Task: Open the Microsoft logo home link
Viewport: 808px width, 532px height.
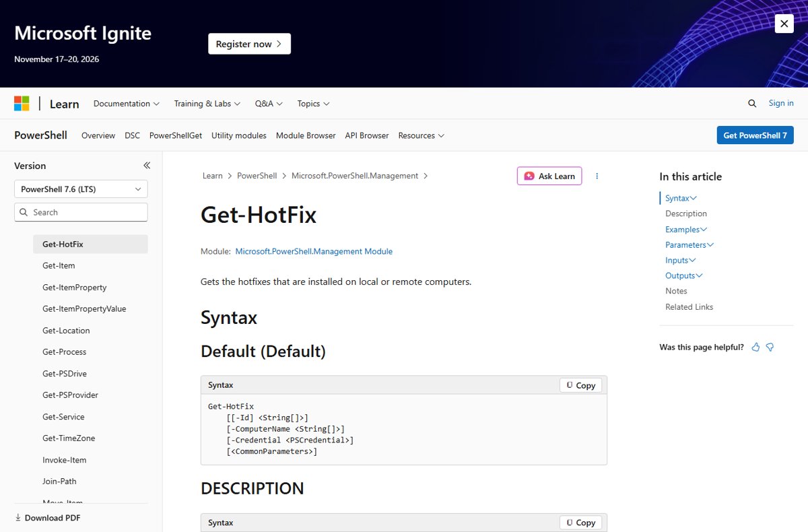Action: pos(22,104)
